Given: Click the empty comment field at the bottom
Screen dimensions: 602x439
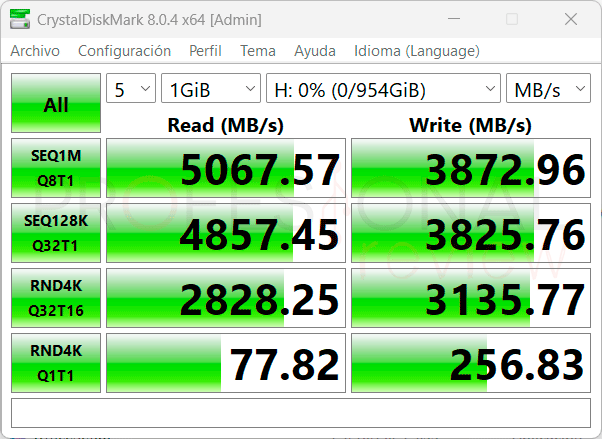Looking at the screenshot, I should (x=301, y=413).
